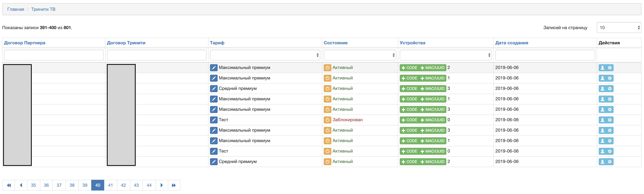Open records per page dropdown
The height and width of the screenshot is (194, 644).
[619, 28]
